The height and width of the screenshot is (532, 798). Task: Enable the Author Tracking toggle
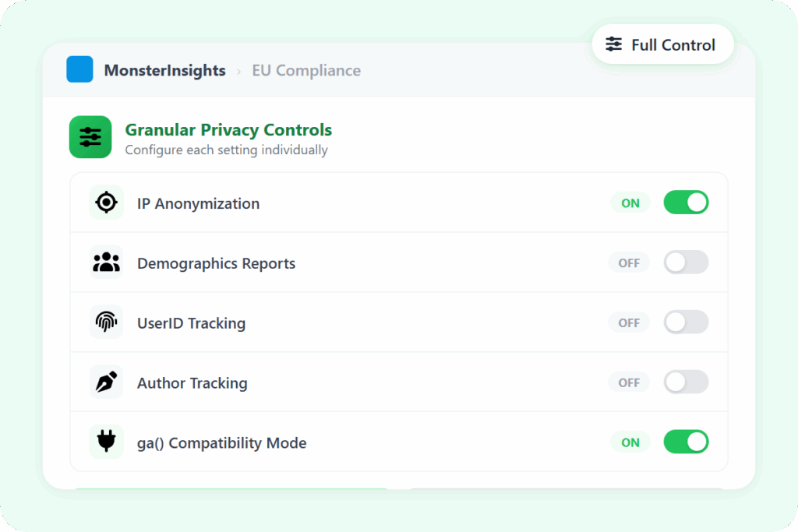point(686,382)
